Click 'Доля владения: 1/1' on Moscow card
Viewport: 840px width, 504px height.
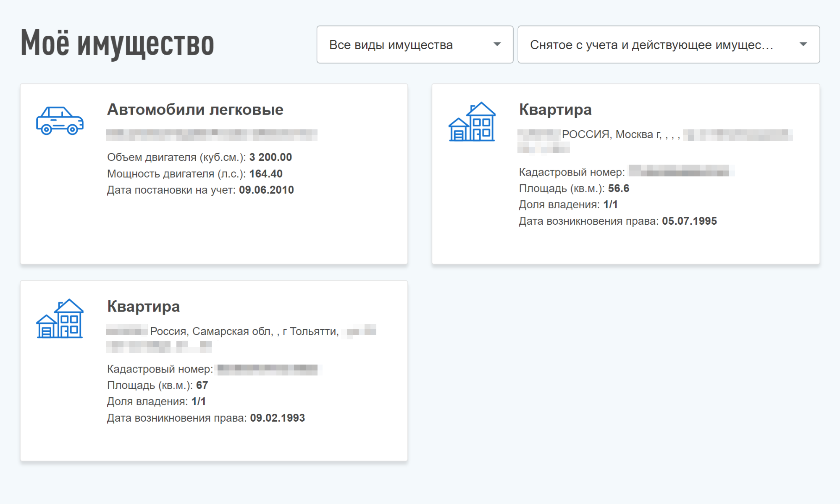click(568, 205)
